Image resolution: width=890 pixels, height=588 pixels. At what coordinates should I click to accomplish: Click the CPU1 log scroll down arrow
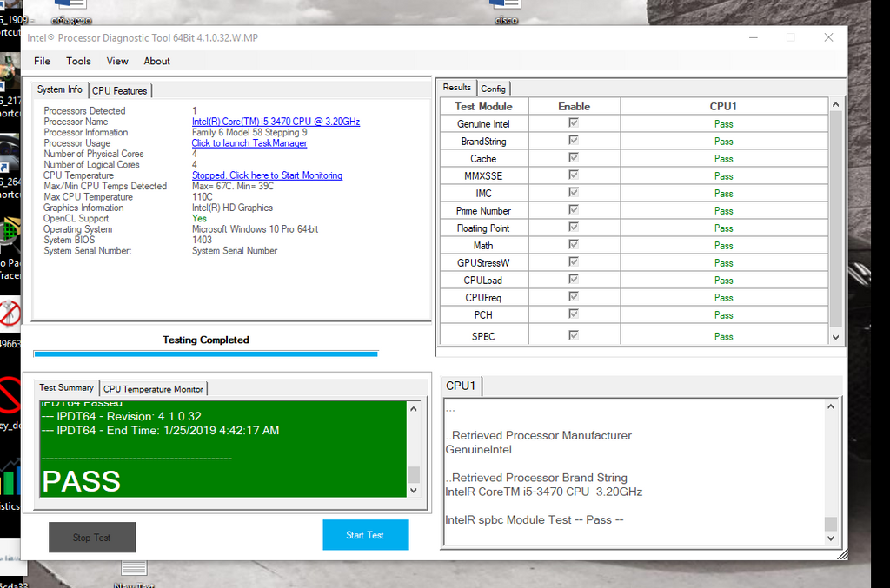point(831,538)
